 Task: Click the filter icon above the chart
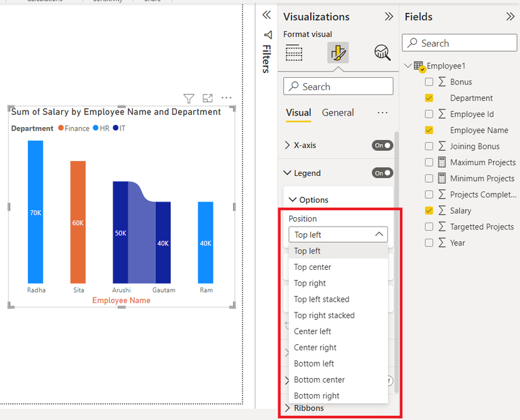coord(189,98)
